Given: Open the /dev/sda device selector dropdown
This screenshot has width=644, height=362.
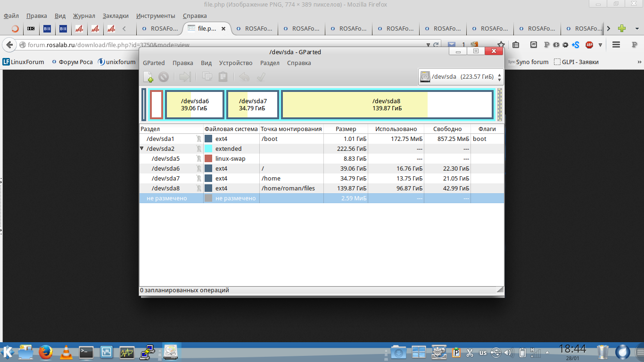Looking at the screenshot, I should tap(461, 76).
